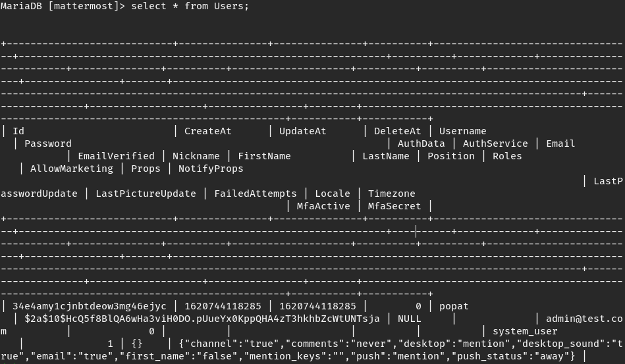Click the DeleteAt column header
The height and width of the screenshot is (364, 625).
click(397, 131)
